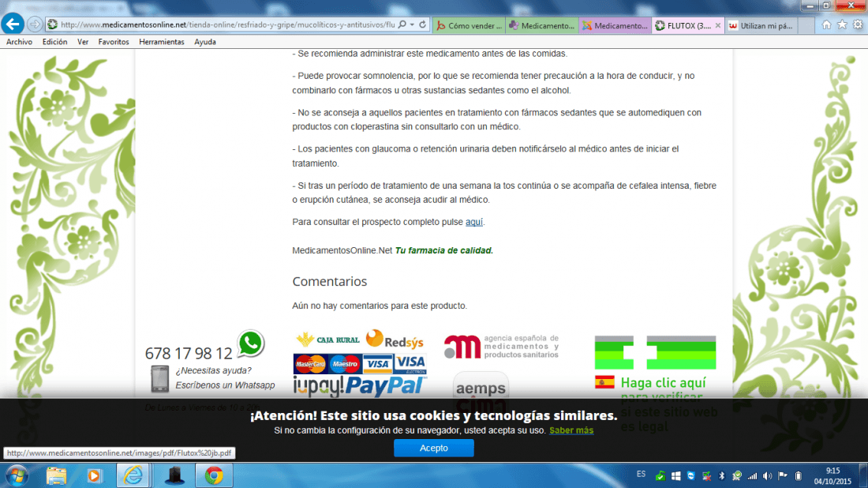Click the phone number 678 17 98 12
The height and width of the screenshot is (488, 868).
click(x=189, y=354)
